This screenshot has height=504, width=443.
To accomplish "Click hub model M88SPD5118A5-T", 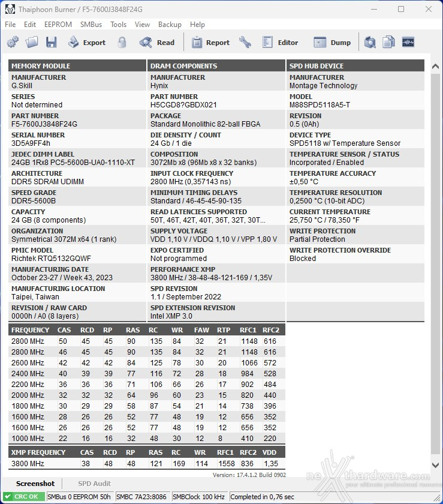I will point(320,105).
